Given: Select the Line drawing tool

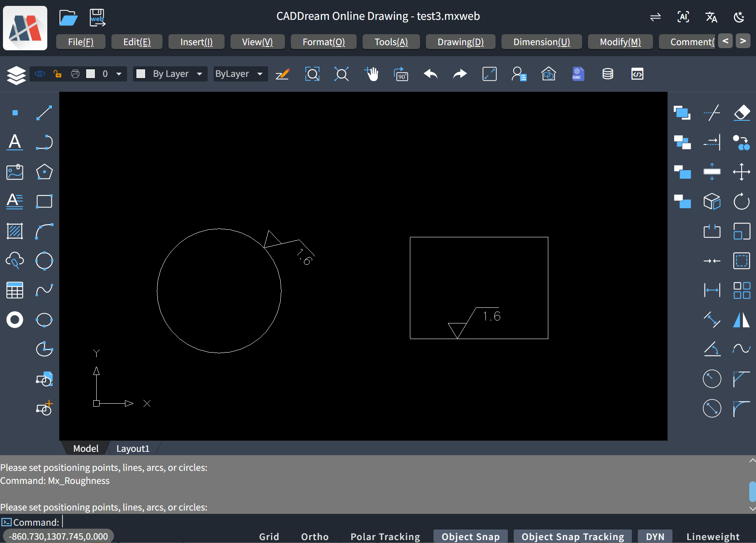Looking at the screenshot, I should (x=44, y=113).
